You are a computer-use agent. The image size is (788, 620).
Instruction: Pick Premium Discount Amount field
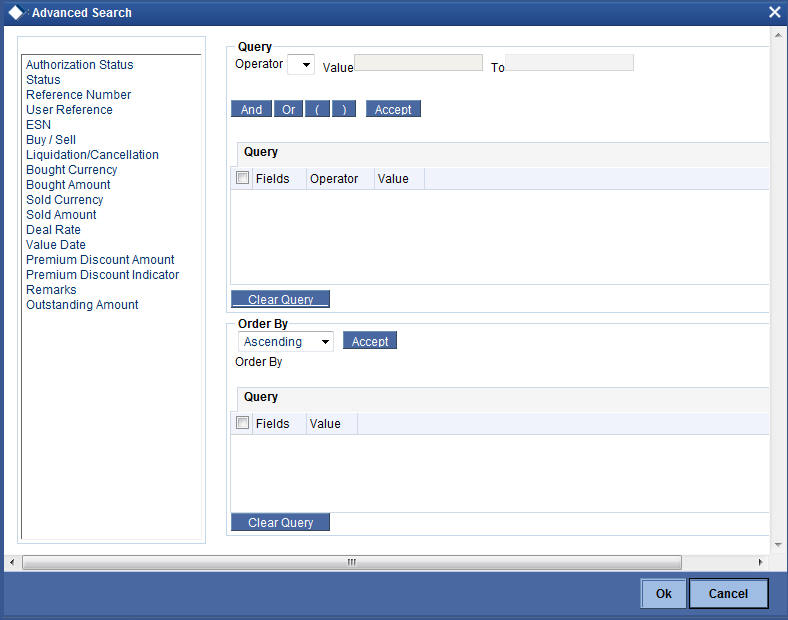(100, 260)
